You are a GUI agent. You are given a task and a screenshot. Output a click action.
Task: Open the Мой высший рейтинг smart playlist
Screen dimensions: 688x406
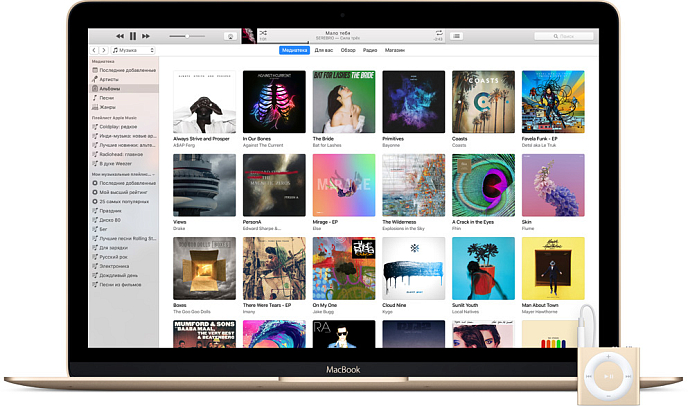pyautogui.click(x=124, y=192)
